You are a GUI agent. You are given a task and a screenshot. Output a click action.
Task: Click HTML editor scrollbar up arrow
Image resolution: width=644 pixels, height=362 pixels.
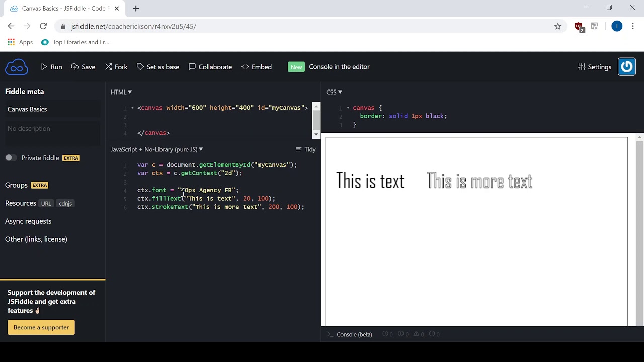point(316,106)
